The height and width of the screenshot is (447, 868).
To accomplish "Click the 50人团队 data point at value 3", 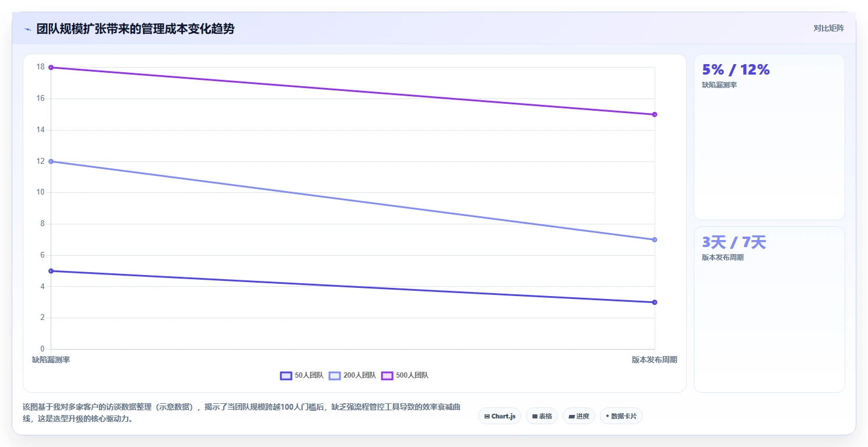I will point(655,302).
